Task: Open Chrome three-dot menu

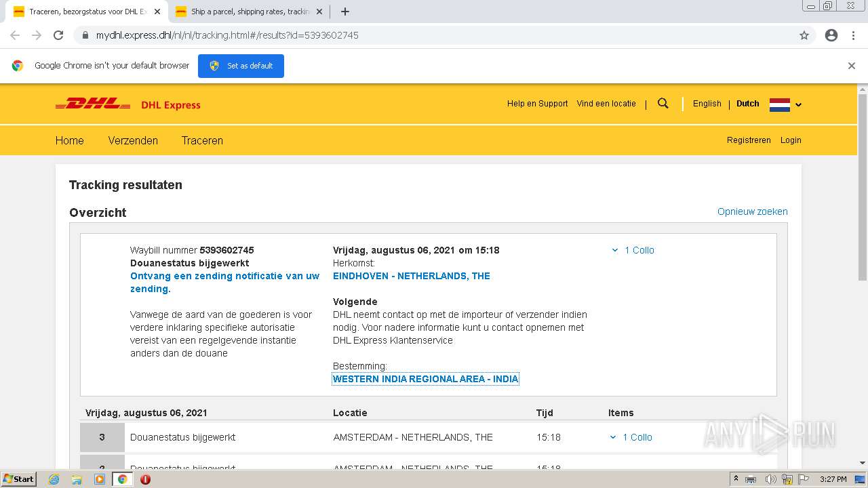Action: [x=853, y=35]
